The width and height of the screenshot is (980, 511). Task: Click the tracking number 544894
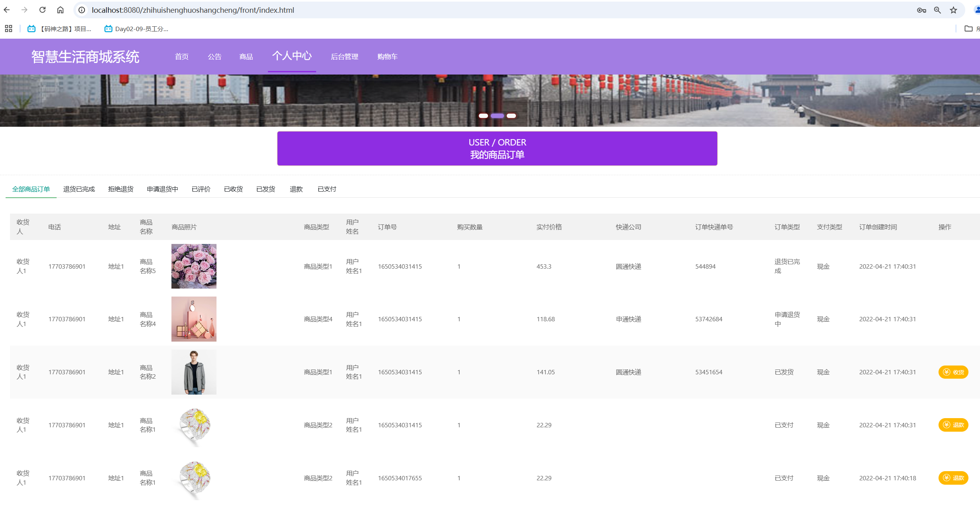pos(705,266)
